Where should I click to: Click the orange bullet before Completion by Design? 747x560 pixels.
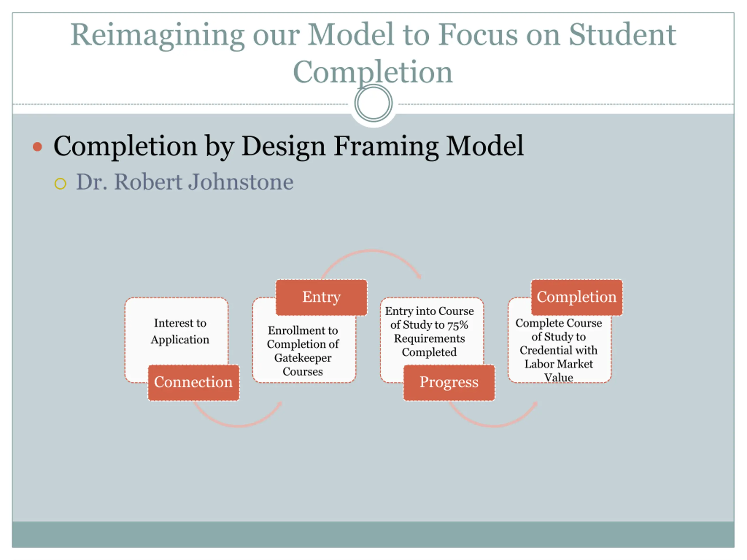click(37, 146)
